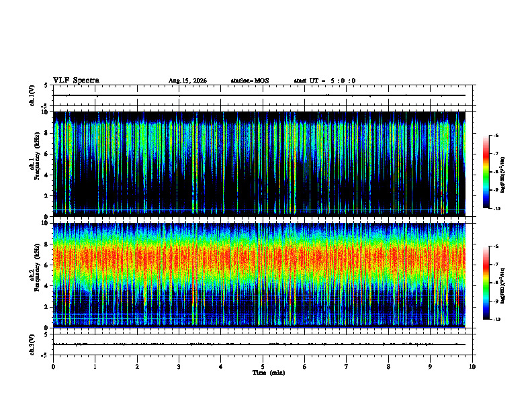
Task: Click the "ch.1(V)" waveform axis label
Action: tap(32, 95)
